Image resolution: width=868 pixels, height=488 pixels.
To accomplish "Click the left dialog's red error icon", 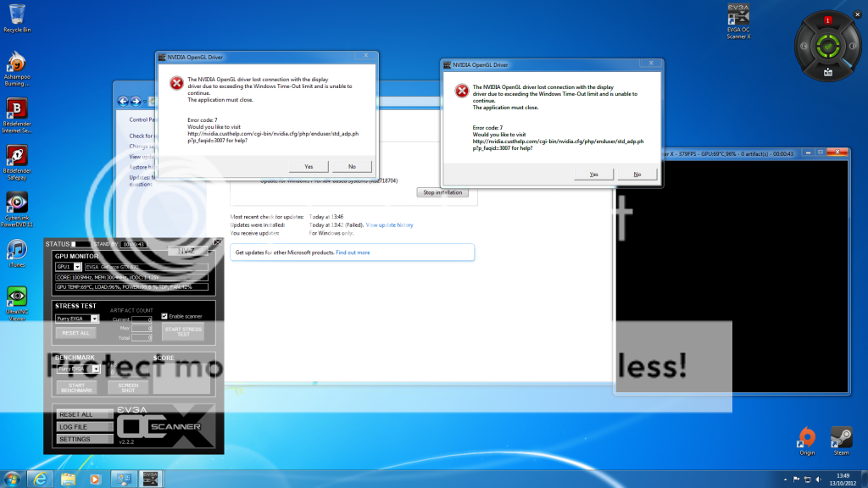I will pos(176,84).
